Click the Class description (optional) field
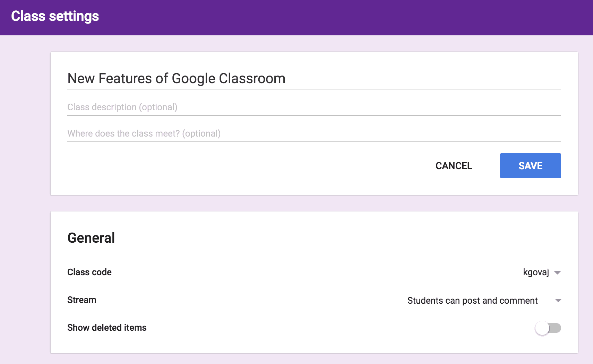Screen dimensions: 593x364 314,107
